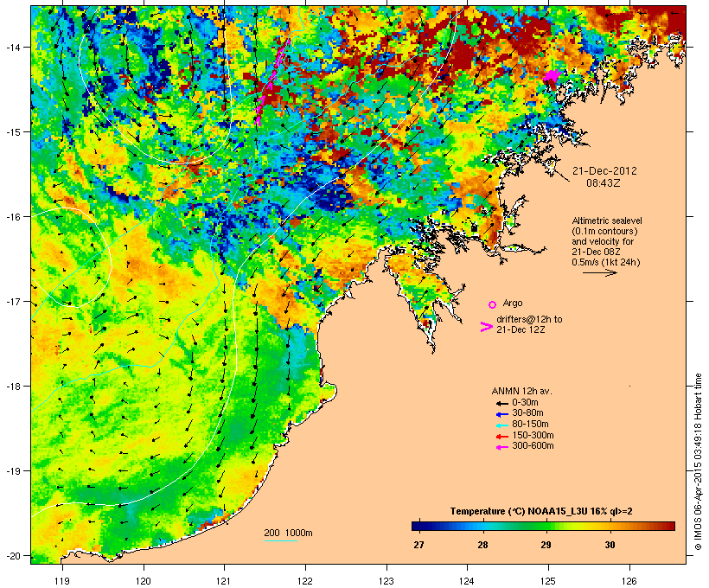709x588 pixels.
Task: Click the IMOS copyright timestamp text
Action: point(698,462)
